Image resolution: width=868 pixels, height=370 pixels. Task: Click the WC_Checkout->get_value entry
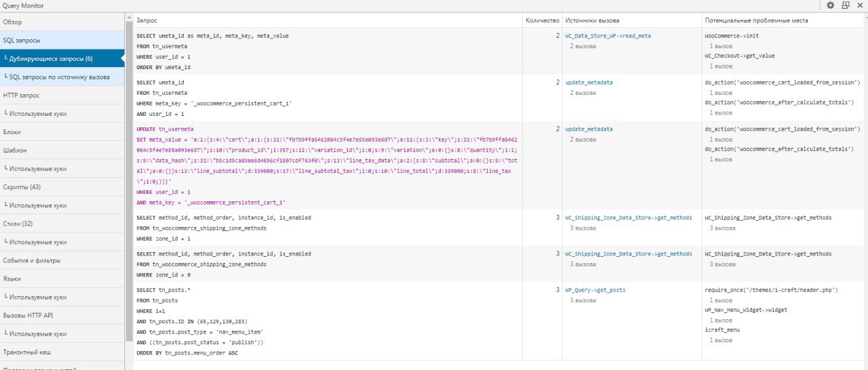pyautogui.click(x=739, y=56)
